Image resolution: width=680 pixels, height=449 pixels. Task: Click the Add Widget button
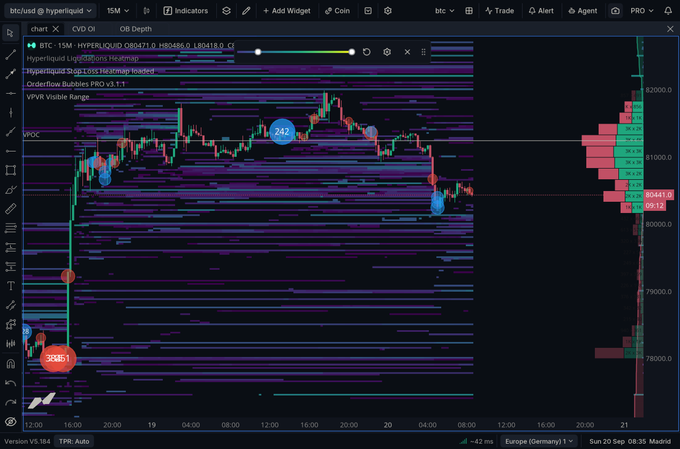click(287, 11)
